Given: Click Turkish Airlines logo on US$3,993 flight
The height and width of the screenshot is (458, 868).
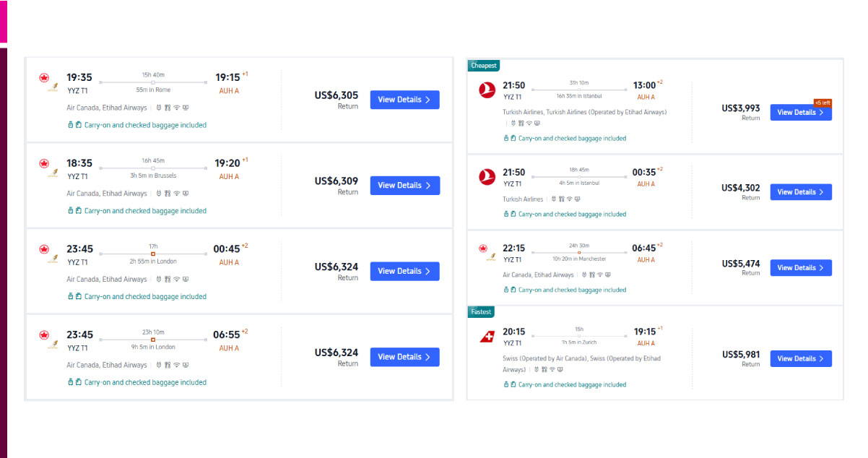Looking at the screenshot, I should point(487,90).
